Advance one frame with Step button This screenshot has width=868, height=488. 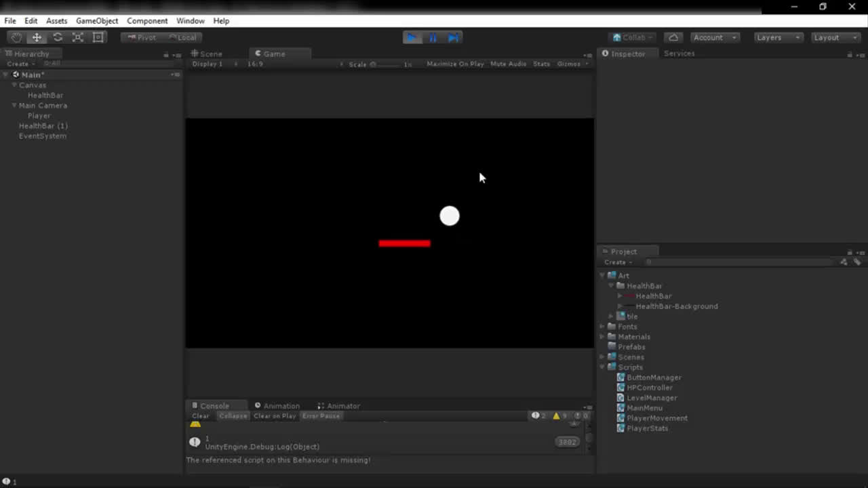tap(454, 37)
